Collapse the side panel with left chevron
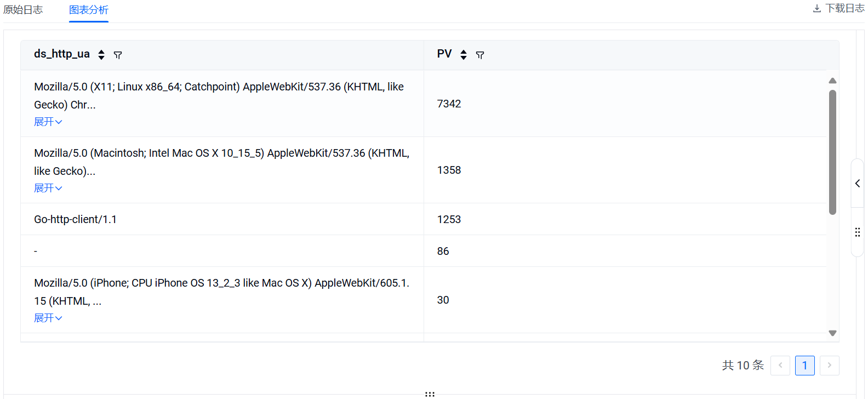 click(x=858, y=184)
